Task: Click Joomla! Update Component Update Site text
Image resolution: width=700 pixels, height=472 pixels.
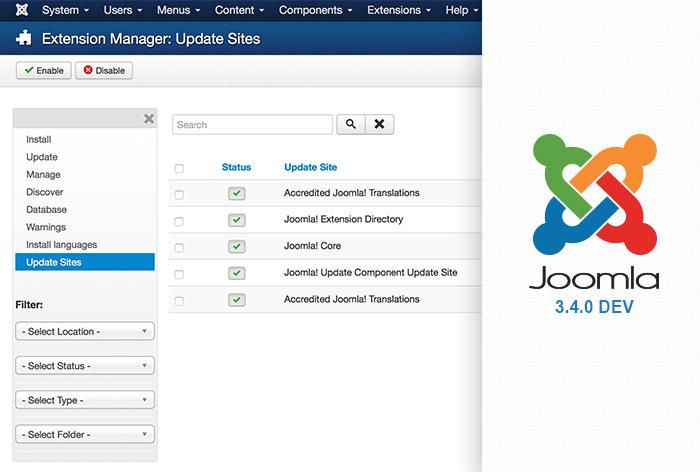Action: tap(371, 272)
